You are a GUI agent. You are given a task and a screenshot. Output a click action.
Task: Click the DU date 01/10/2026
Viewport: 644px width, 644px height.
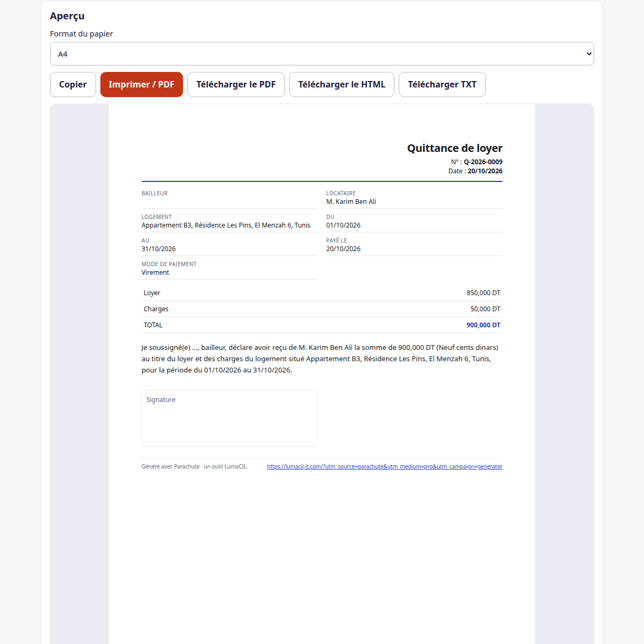coord(343,225)
